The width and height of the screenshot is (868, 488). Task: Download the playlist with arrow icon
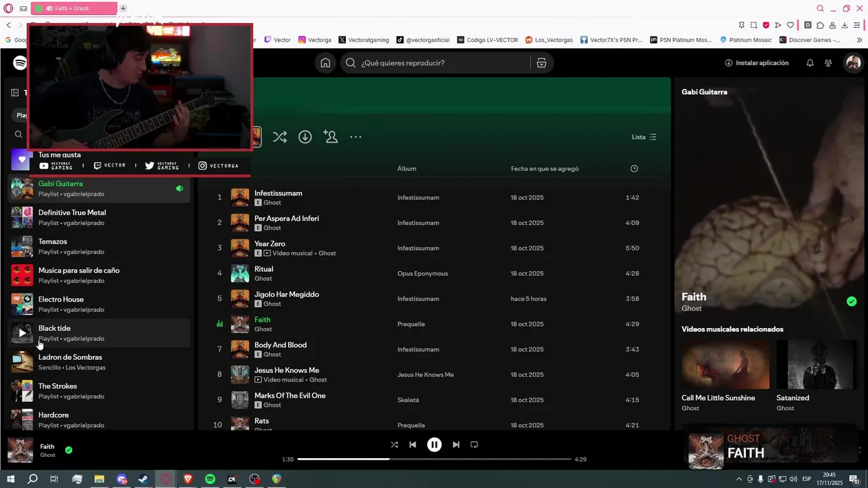(x=305, y=137)
